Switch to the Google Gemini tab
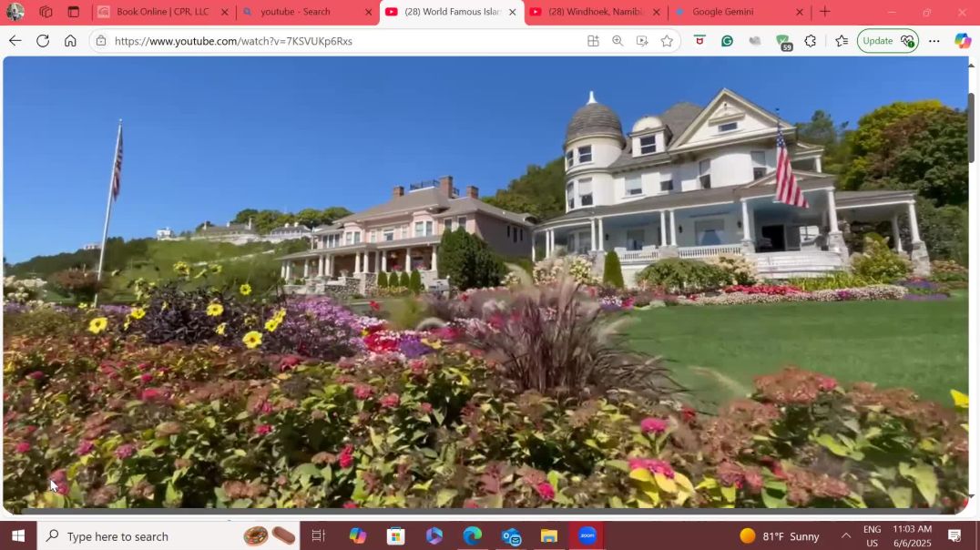The image size is (980, 550). pos(723,11)
